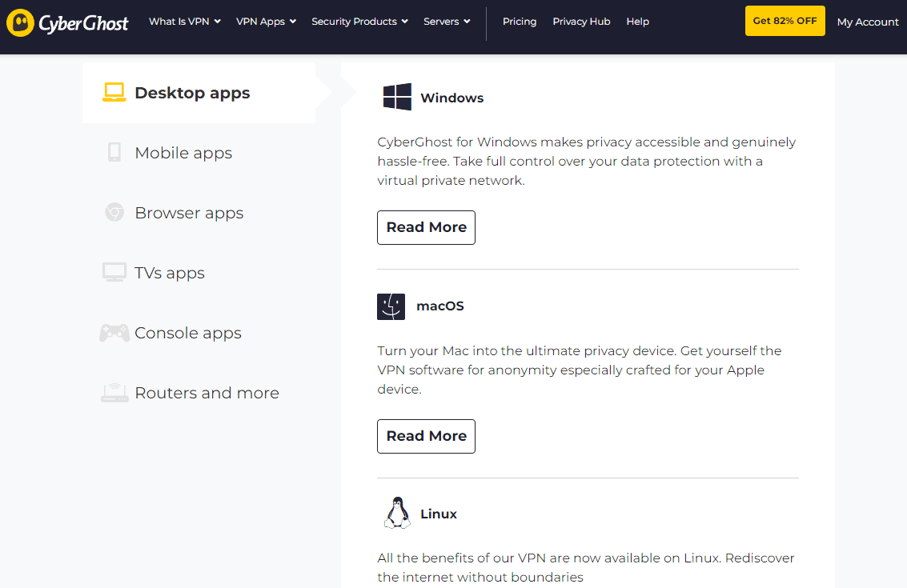Open the Servers menu

coord(447,22)
